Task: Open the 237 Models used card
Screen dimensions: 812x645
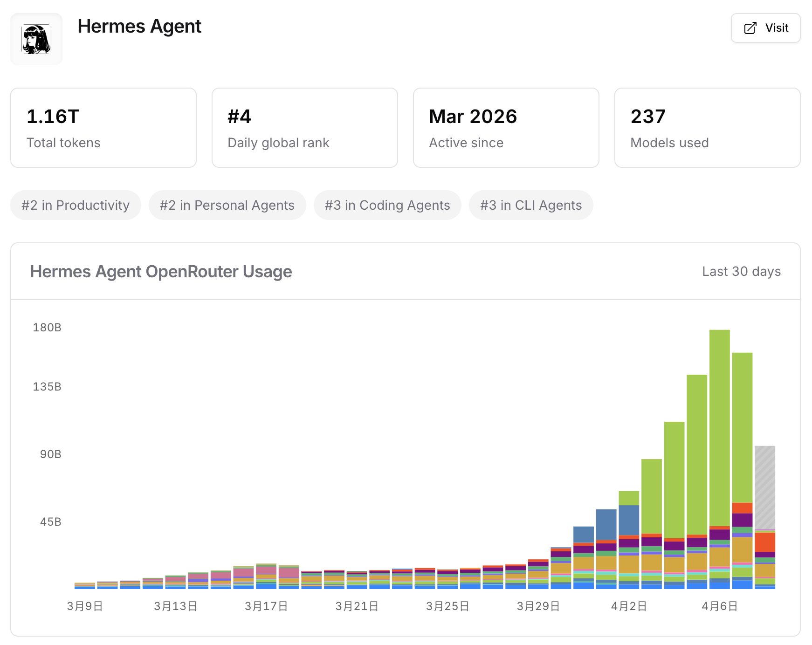Action: coord(707,128)
